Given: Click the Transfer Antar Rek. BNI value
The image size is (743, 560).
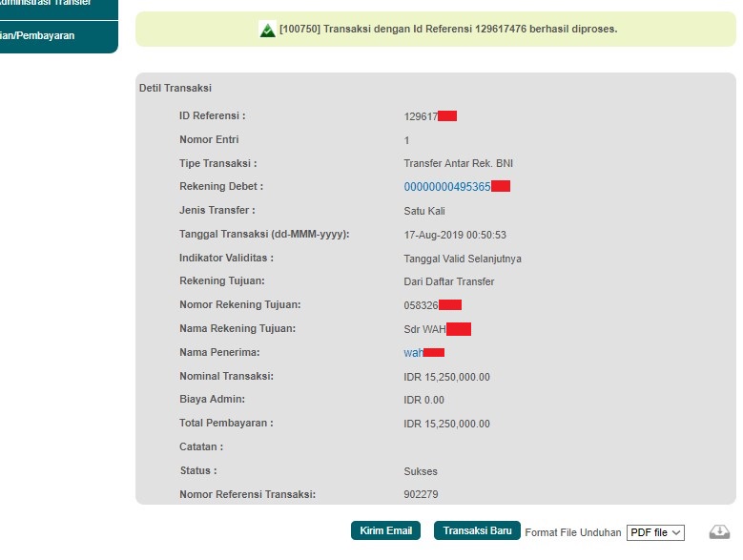Looking at the screenshot, I should pyautogui.click(x=458, y=163).
